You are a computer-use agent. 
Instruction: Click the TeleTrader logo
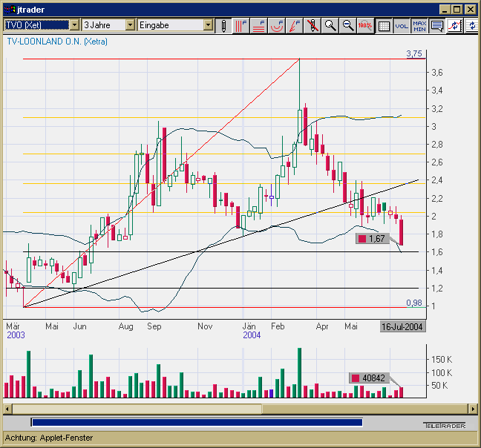pyautogui.click(x=445, y=426)
